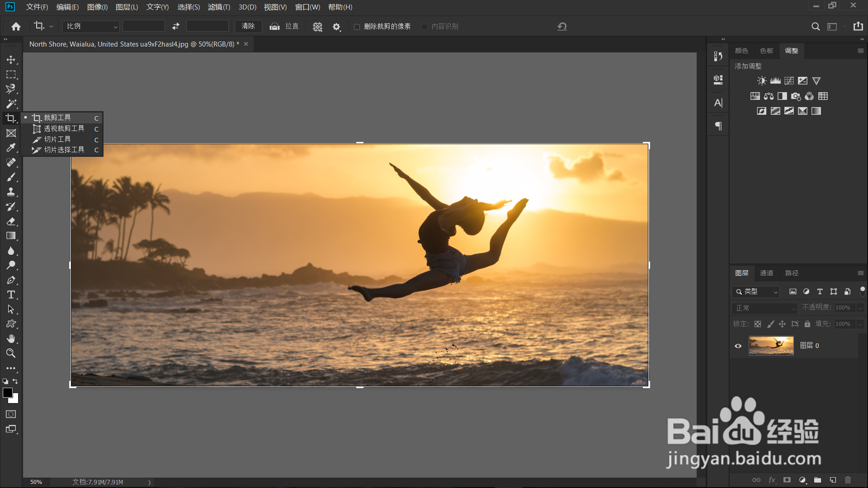Open the layer filter type dropdown
The image size is (868, 488).
(x=756, y=292)
